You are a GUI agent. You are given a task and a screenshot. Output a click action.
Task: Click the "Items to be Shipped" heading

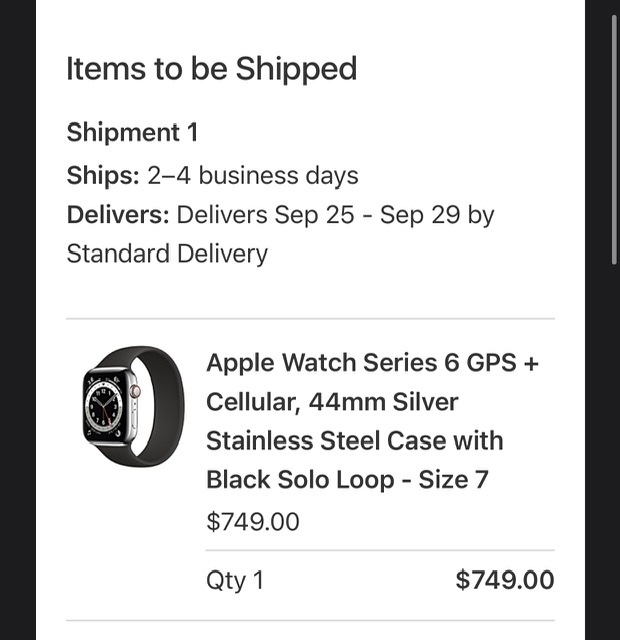(x=211, y=69)
